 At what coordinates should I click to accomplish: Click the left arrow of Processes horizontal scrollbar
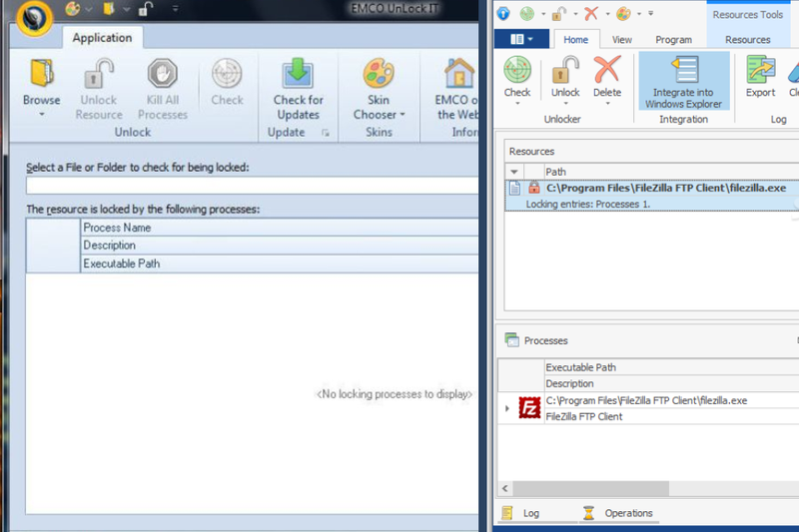click(505, 488)
